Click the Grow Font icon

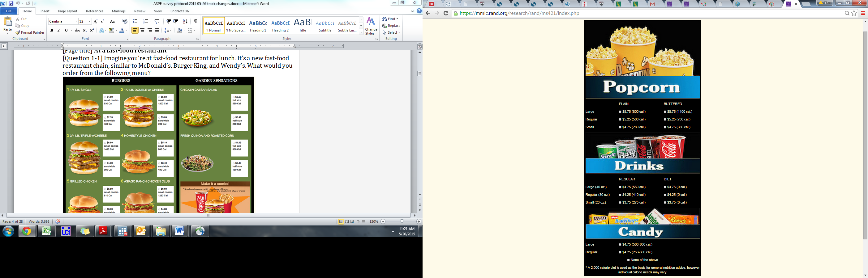tap(96, 21)
